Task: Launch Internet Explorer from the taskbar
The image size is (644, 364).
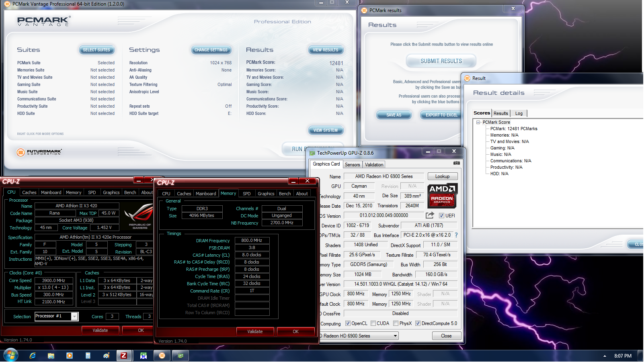Action: (x=33, y=356)
